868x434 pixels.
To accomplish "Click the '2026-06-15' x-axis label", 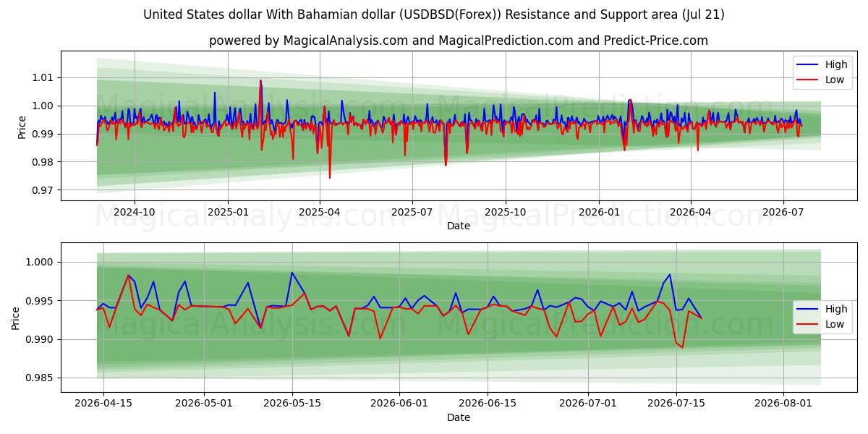I will click(488, 404).
